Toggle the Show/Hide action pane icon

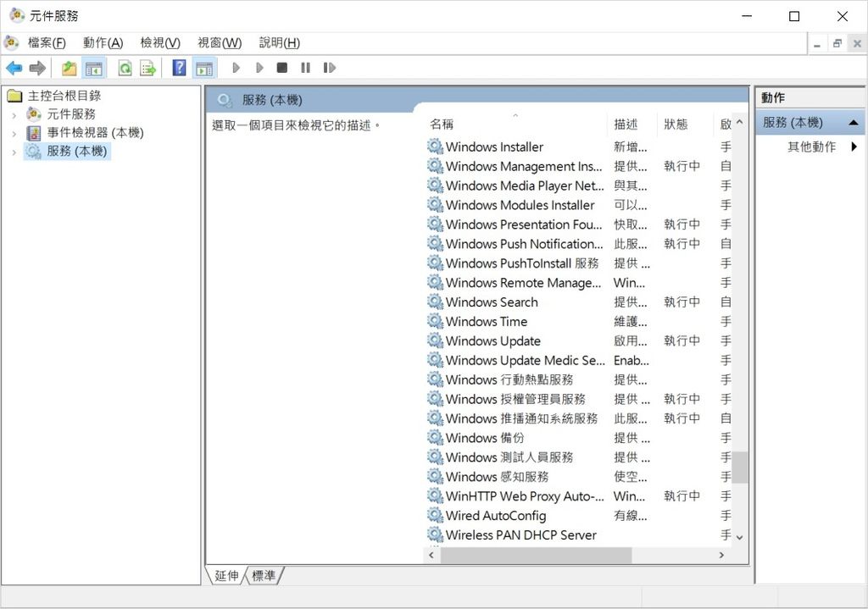pos(204,68)
